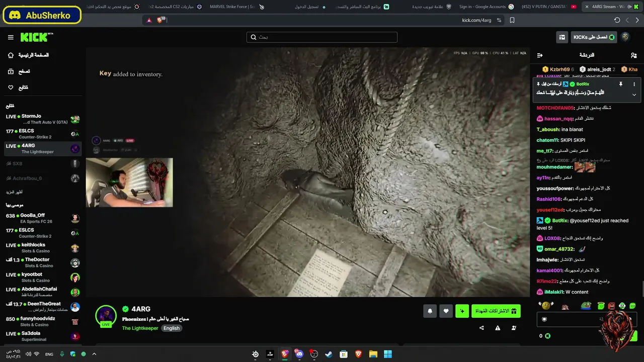Insert the Pepe frog emote

coord(585,306)
